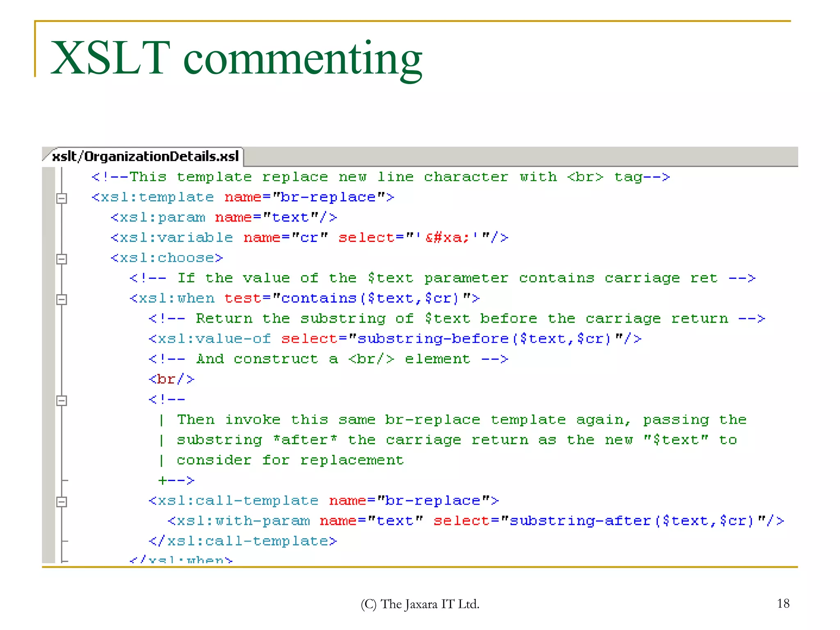Click the 'consider for replacement' comment line
Viewport: 840px width, 630px height.
pyautogui.click(x=281, y=460)
